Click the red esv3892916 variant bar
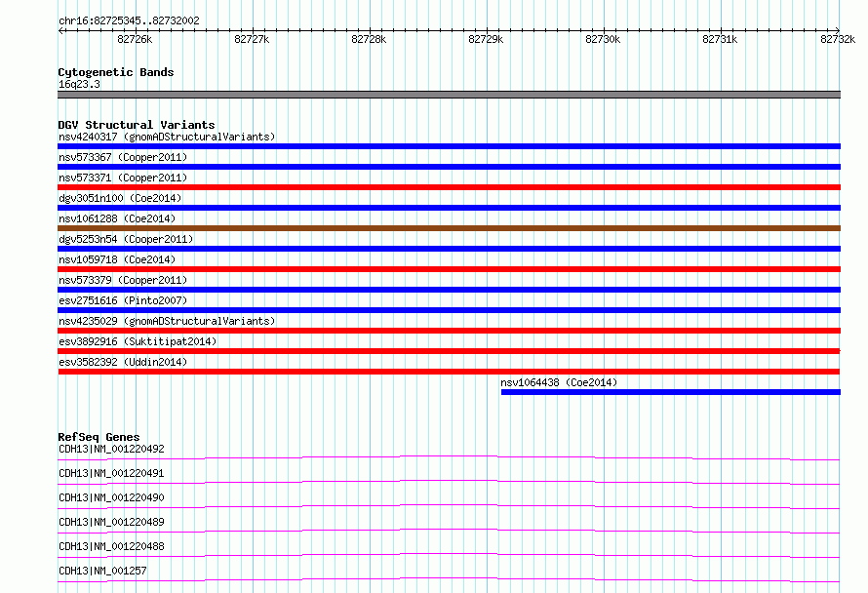The width and height of the screenshot is (868, 593). 449,351
